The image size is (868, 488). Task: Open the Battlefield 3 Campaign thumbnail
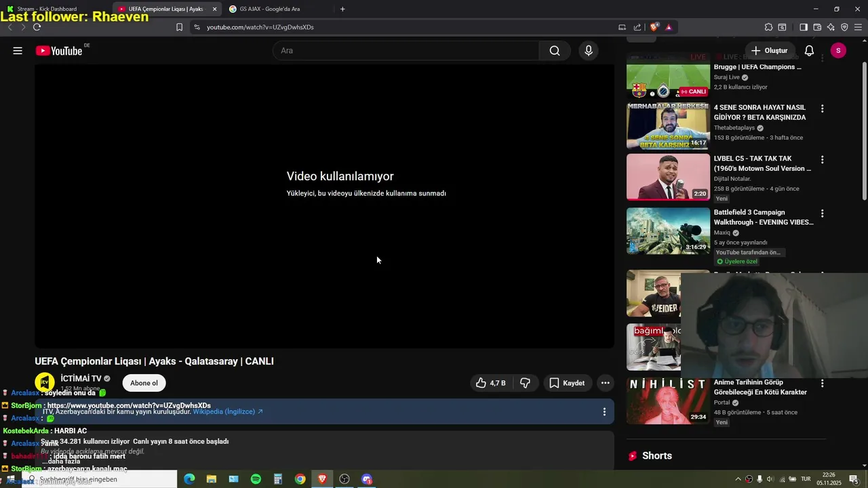pyautogui.click(x=668, y=230)
